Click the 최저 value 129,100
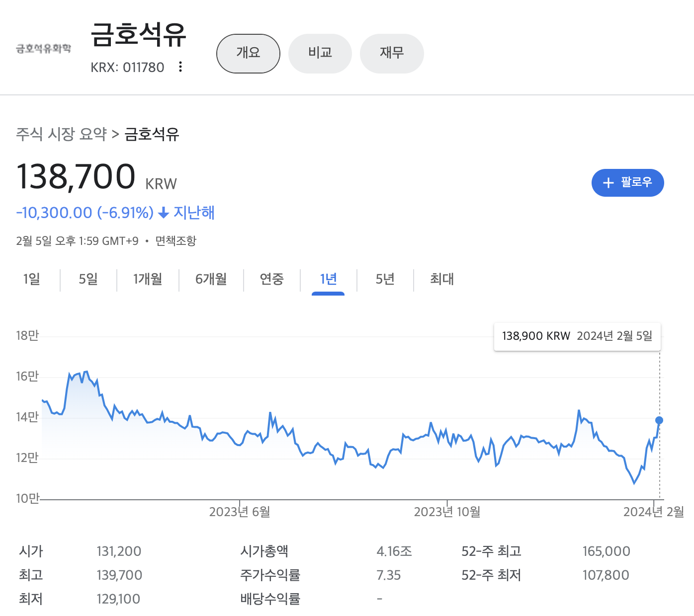Image resolution: width=694 pixels, height=616 pixels. click(118, 599)
